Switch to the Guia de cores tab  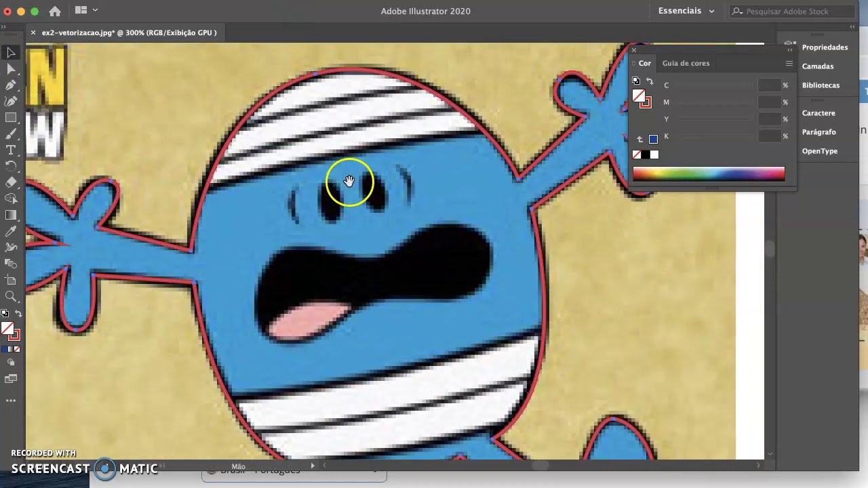pos(686,63)
